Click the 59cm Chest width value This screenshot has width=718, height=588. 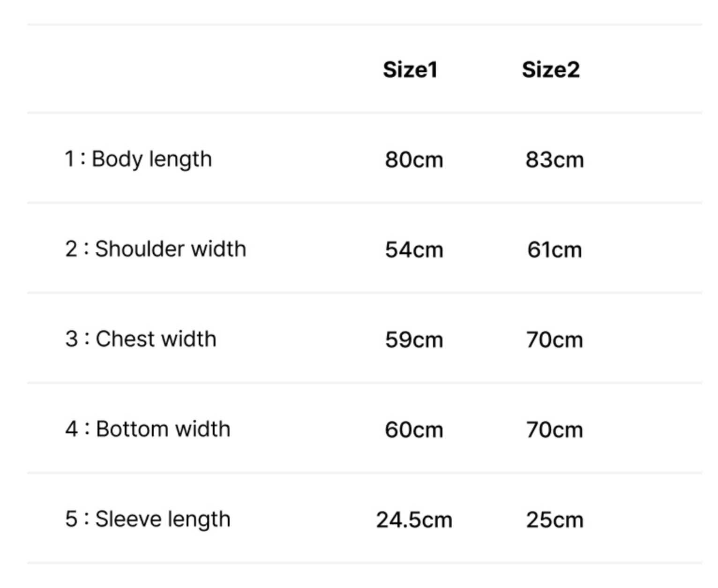414,339
